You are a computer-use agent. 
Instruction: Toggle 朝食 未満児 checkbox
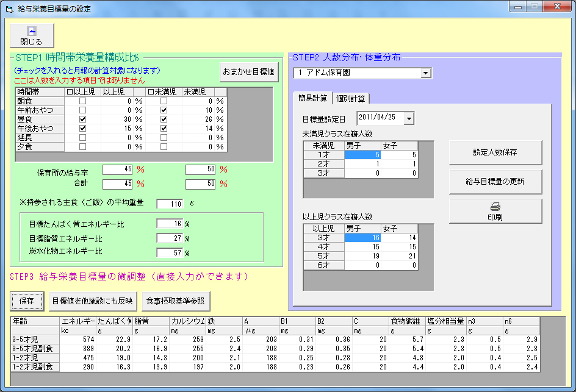[164, 101]
